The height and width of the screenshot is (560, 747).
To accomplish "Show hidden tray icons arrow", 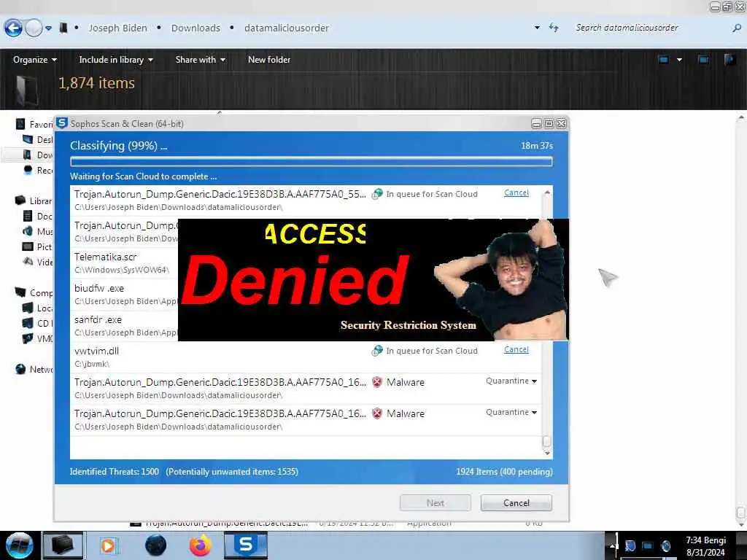I will pos(613,545).
